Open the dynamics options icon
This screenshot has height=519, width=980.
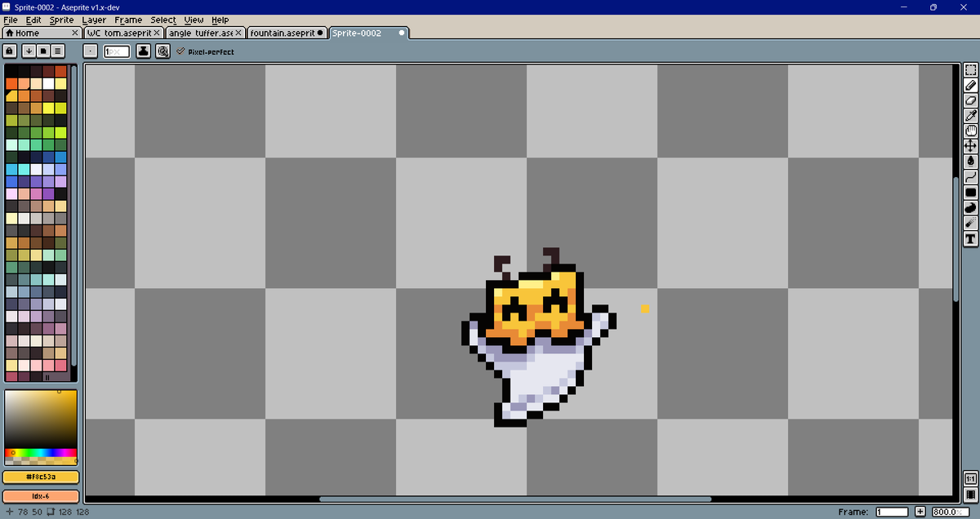click(x=163, y=51)
